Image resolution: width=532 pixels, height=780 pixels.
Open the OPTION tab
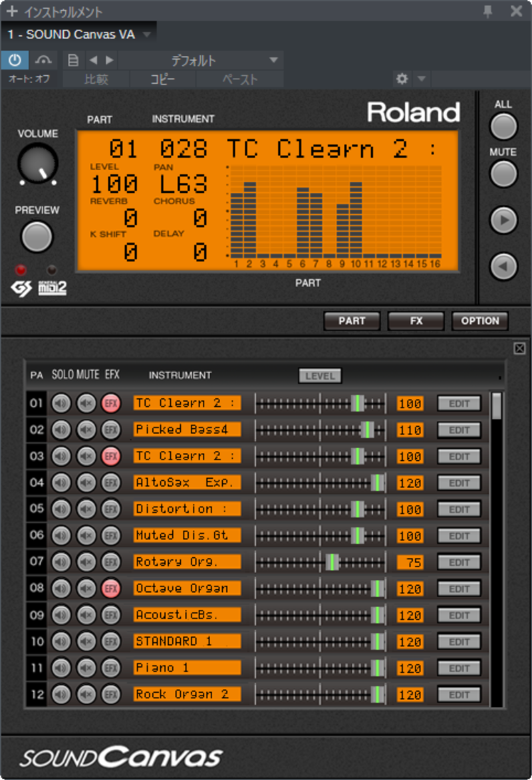(x=479, y=321)
